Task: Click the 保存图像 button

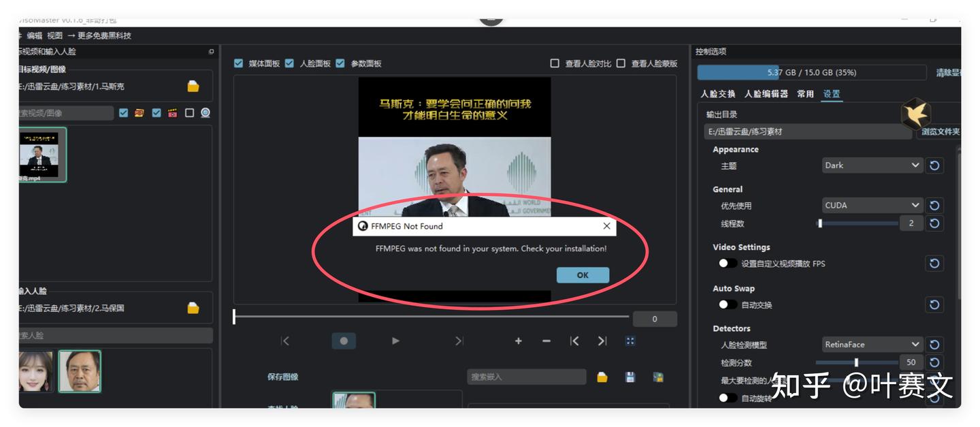Action: click(x=282, y=377)
